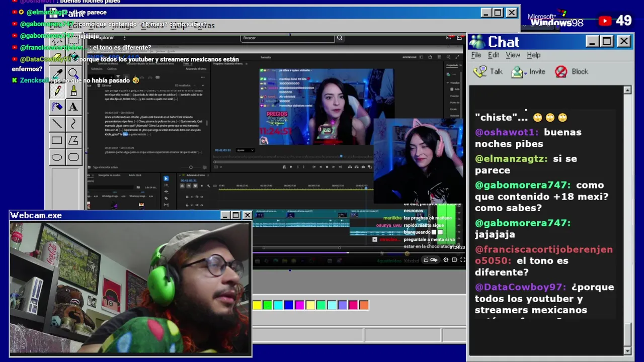
Task: Select the Airbrush spray tool
Action: pyautogui.click(x=57, y=107)
